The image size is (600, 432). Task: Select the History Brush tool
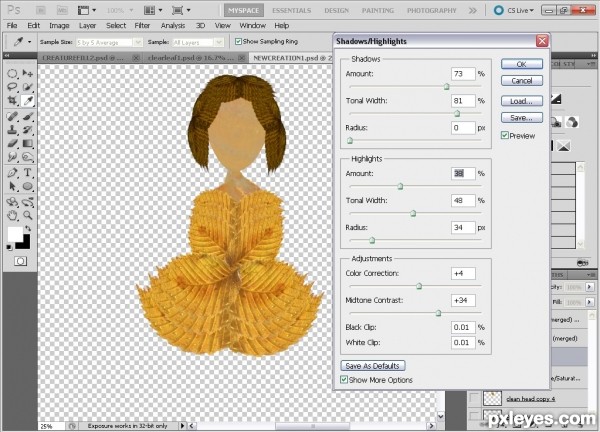28,130
